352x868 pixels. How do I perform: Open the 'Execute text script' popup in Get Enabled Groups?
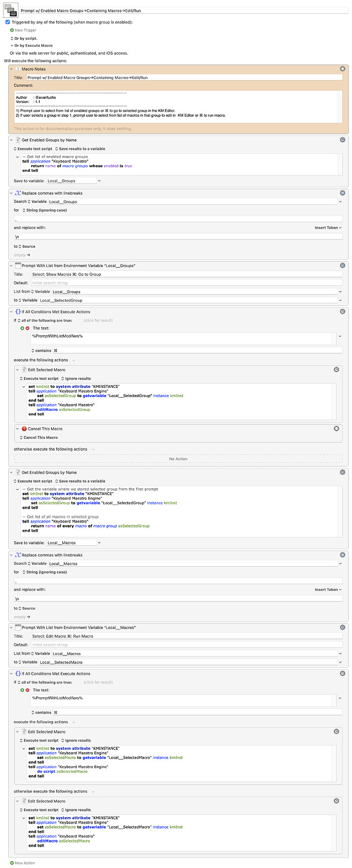(x=33, y=149)
